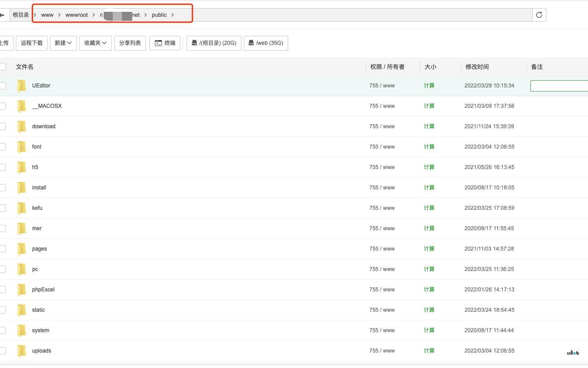
Task: Calculate size of the kefu folder
Action: coord(429,208)
